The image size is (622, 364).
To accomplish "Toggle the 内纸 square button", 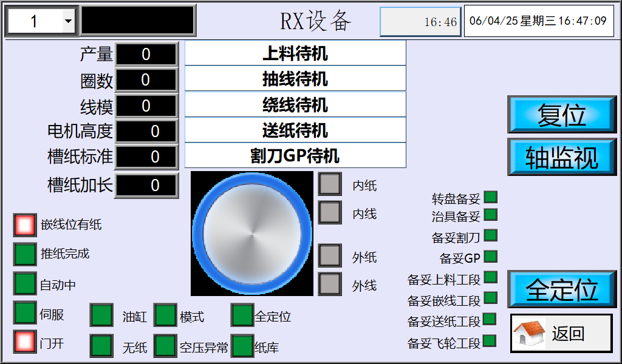I will tap(330, 184).
